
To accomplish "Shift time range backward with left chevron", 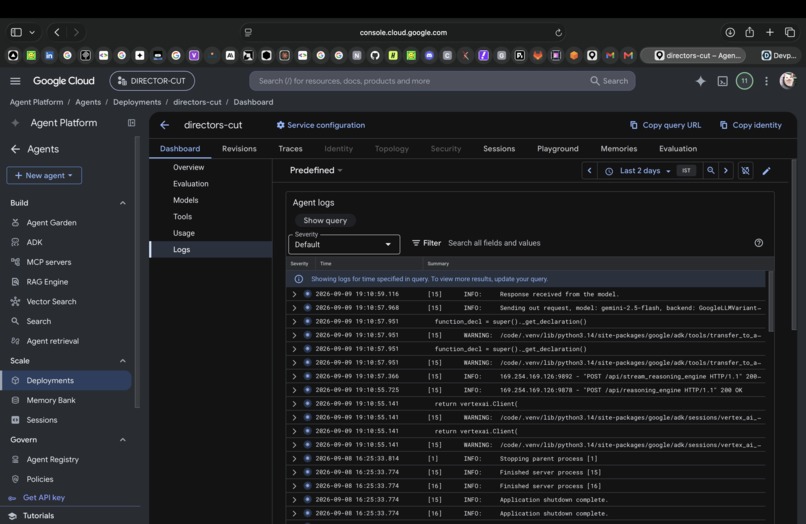I will 590,171.
